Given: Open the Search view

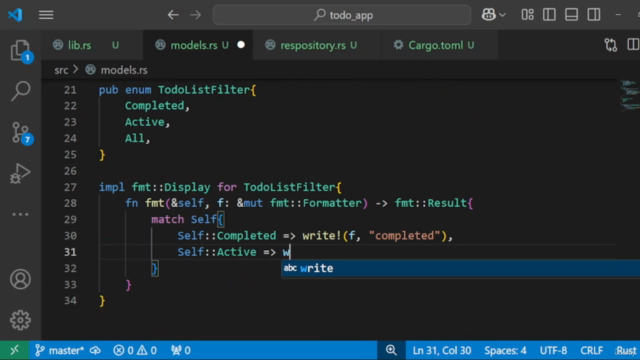Looking at the screenshot, I should click(20, 91).
